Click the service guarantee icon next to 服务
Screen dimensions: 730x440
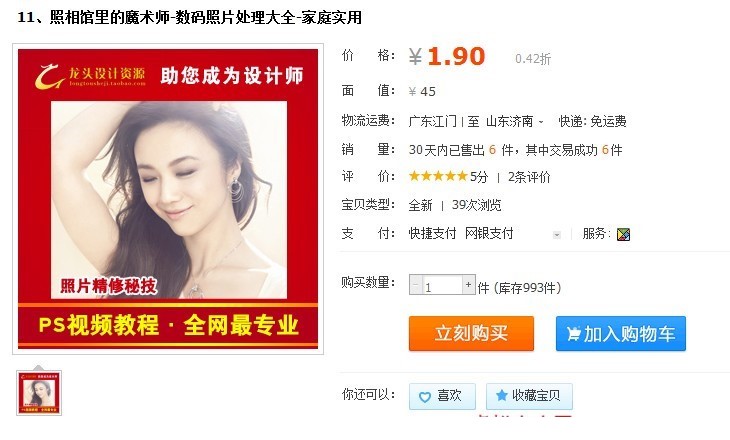pos(623,234)
